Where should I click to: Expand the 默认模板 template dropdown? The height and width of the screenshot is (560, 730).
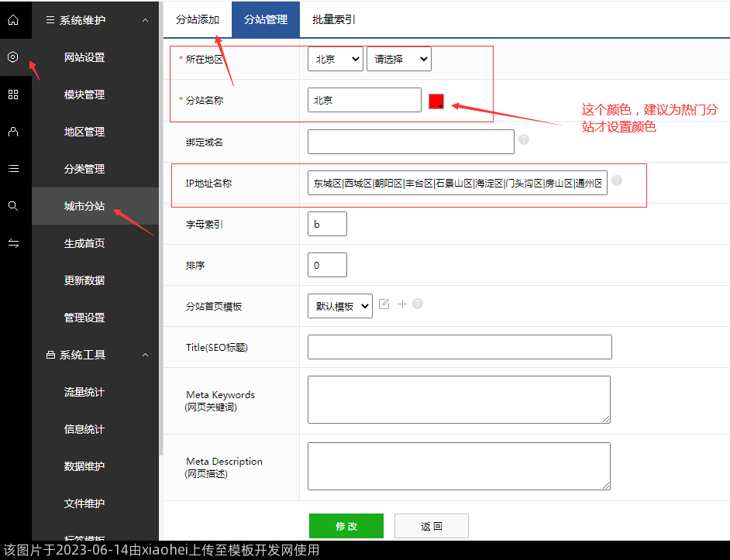339,306
